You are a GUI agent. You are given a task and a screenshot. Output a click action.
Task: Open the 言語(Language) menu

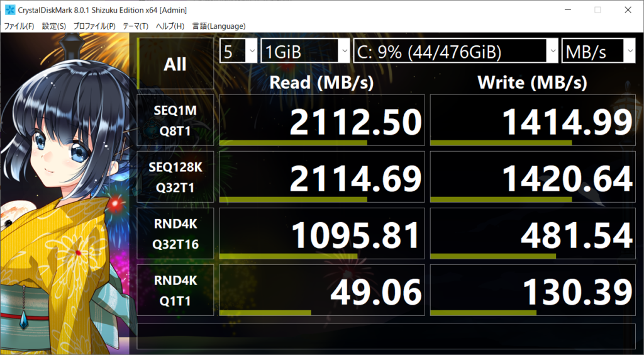coord(219,26)
